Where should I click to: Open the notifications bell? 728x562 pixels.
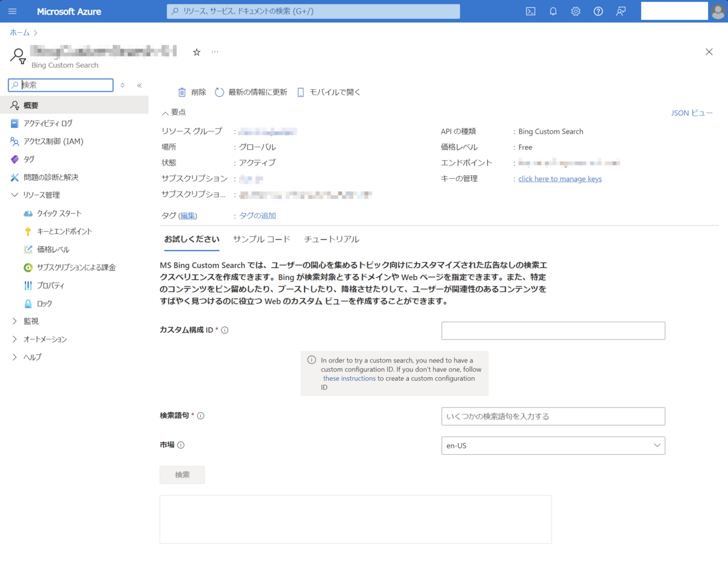[553, 12]
